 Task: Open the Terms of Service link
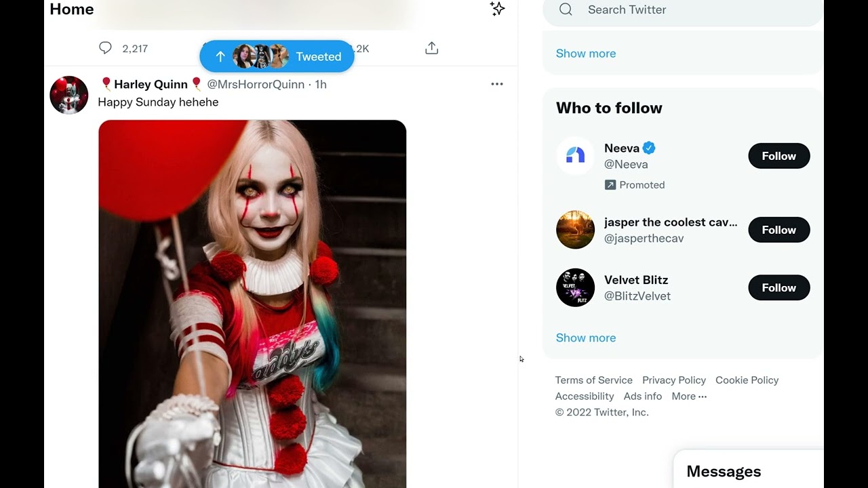tap(593, 380)
